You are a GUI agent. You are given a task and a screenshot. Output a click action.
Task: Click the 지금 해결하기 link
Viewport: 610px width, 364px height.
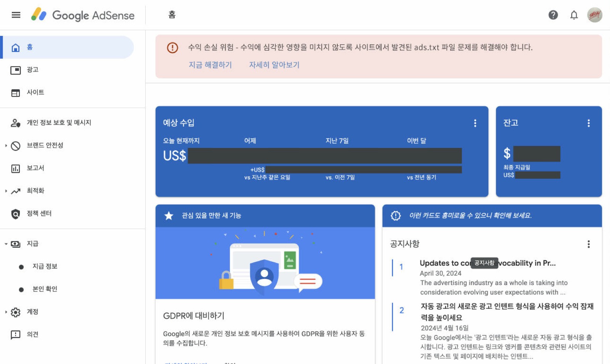coord(210,65)
